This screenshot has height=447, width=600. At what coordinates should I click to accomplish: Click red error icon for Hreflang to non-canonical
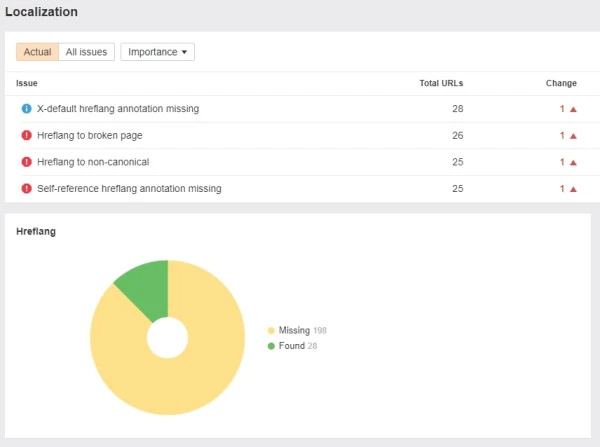point(26,162)
